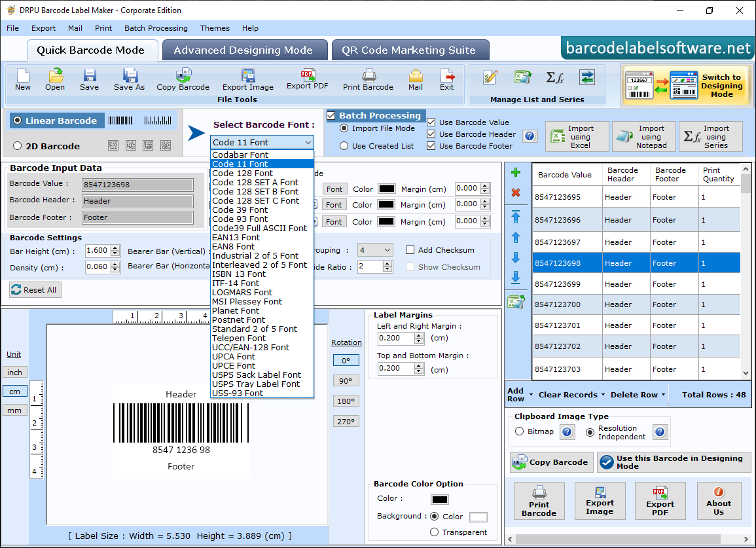Click move row up arrow
Screen dimensions: 756x548
pos(516,238)
